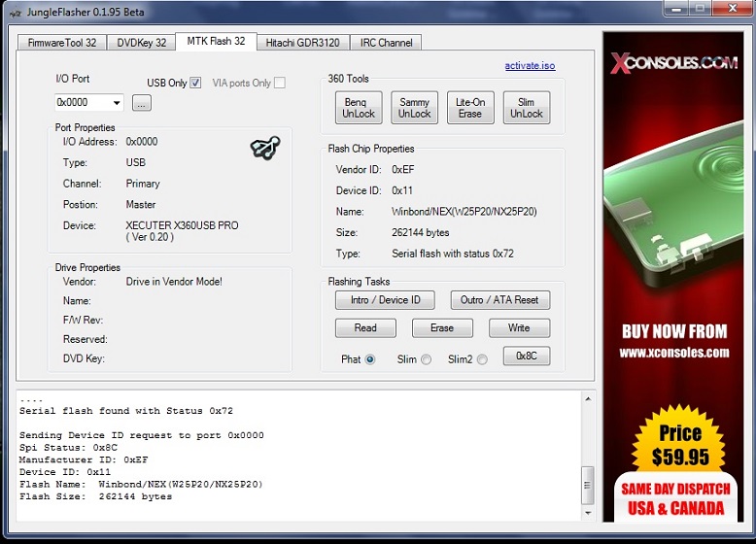The height and width of the screenshot is (544, 756).
Task: Click the ellipsis button beside I/O Port
Action: (x=142, y=103)
